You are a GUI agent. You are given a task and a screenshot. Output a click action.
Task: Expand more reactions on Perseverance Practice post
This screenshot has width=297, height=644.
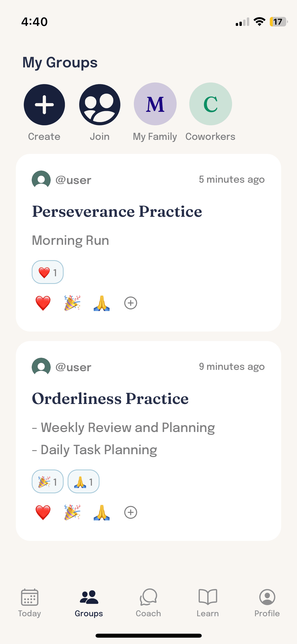(x=131, y=303)
